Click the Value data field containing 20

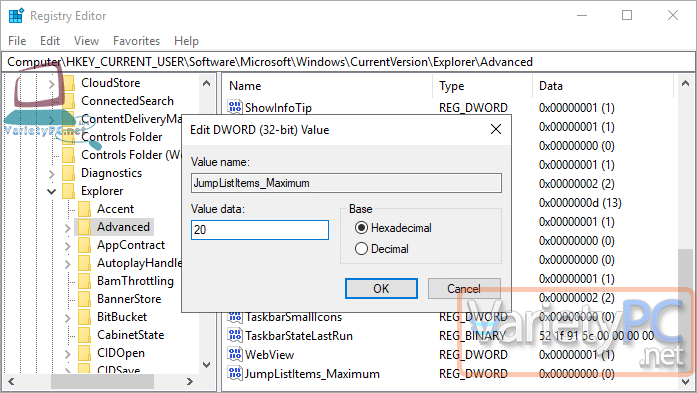pos(260,230)
